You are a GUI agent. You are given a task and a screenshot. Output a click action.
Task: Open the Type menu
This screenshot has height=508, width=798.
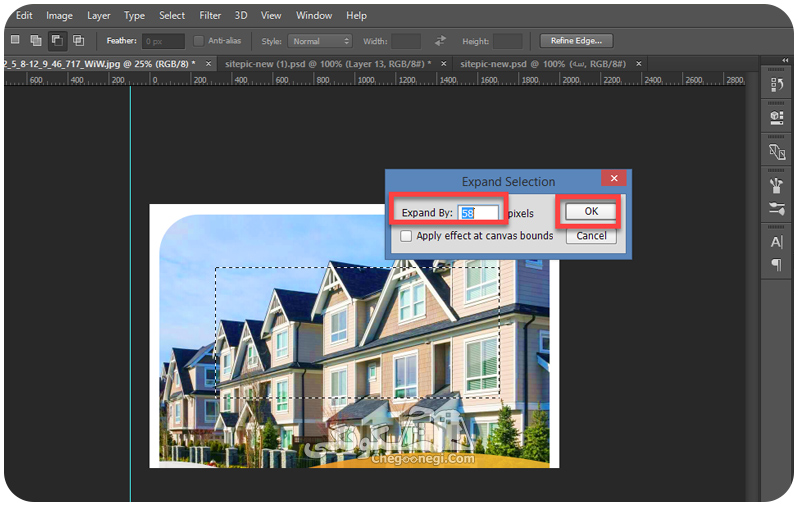click(134, 16)
